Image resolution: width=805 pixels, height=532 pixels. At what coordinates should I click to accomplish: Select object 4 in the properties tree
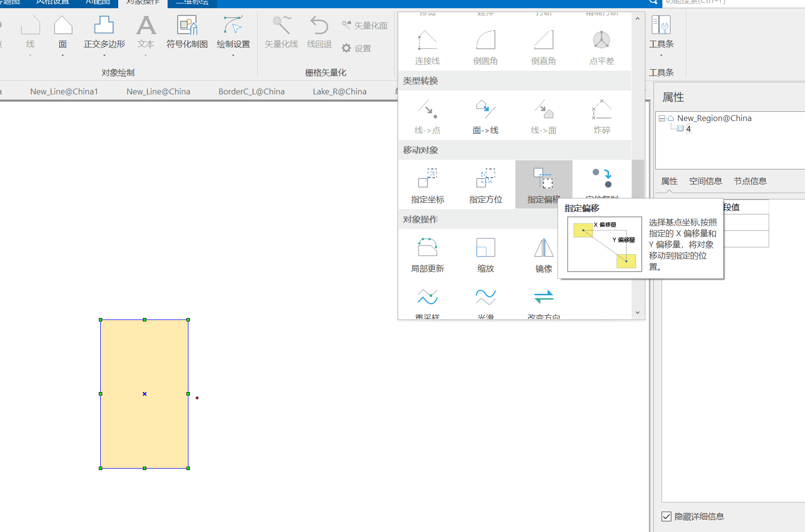688,129
